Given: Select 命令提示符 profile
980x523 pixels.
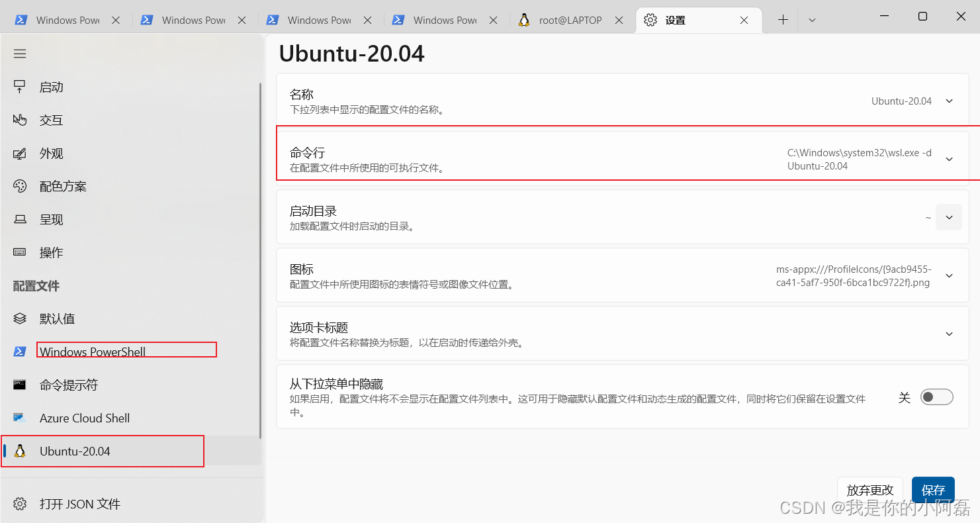Looking at the screenshot, I should coord(131,385).
